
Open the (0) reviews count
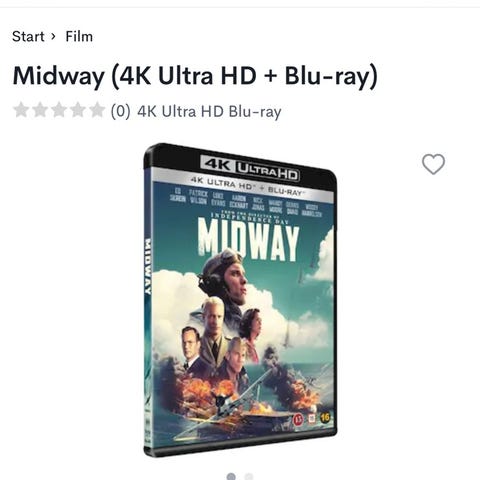coord(120,111)
